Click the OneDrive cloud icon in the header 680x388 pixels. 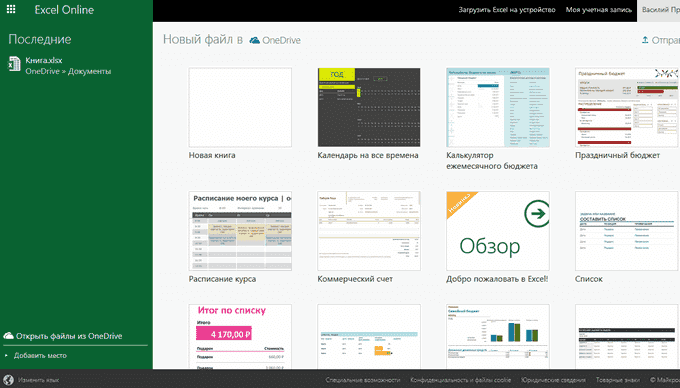[255, 40]
